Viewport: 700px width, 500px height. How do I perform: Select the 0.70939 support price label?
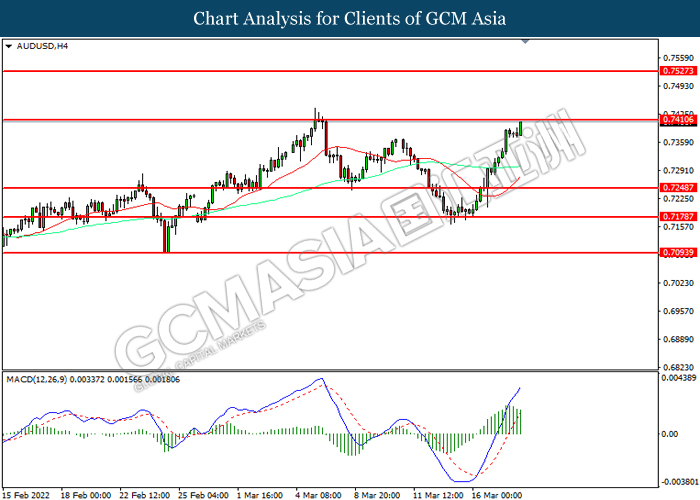[x=678, y=253]
